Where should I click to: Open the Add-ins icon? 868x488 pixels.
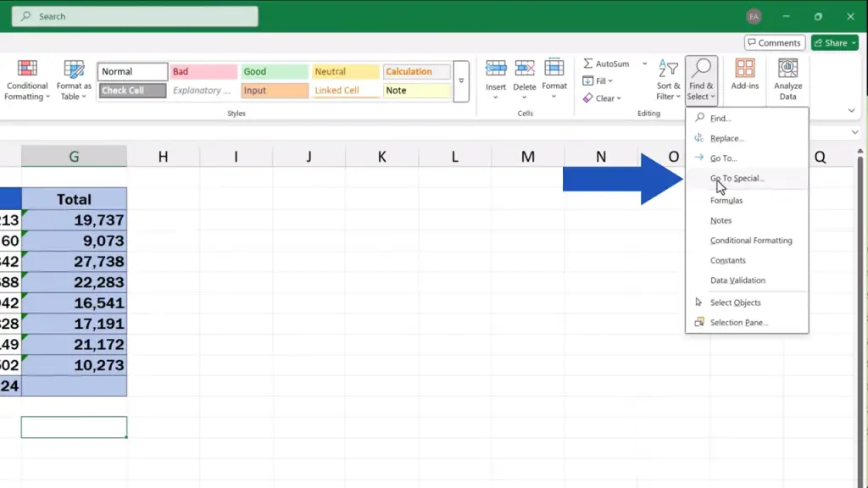tap(745, 69)
